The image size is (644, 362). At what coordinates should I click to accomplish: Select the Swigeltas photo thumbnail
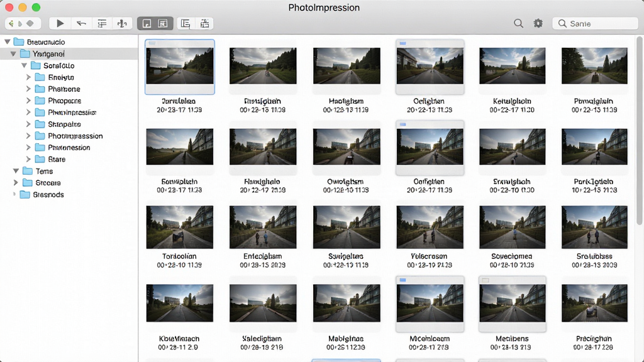point(347,227)
